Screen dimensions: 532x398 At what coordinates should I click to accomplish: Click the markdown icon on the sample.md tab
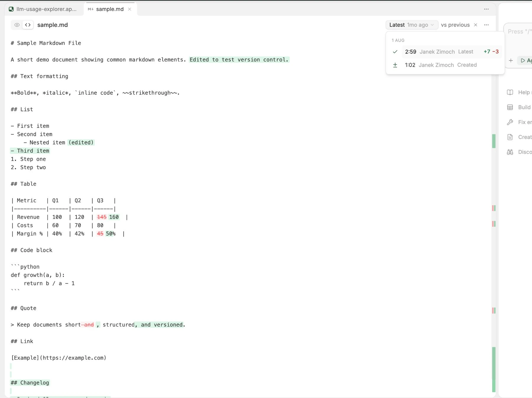click(x=90, y=9)
